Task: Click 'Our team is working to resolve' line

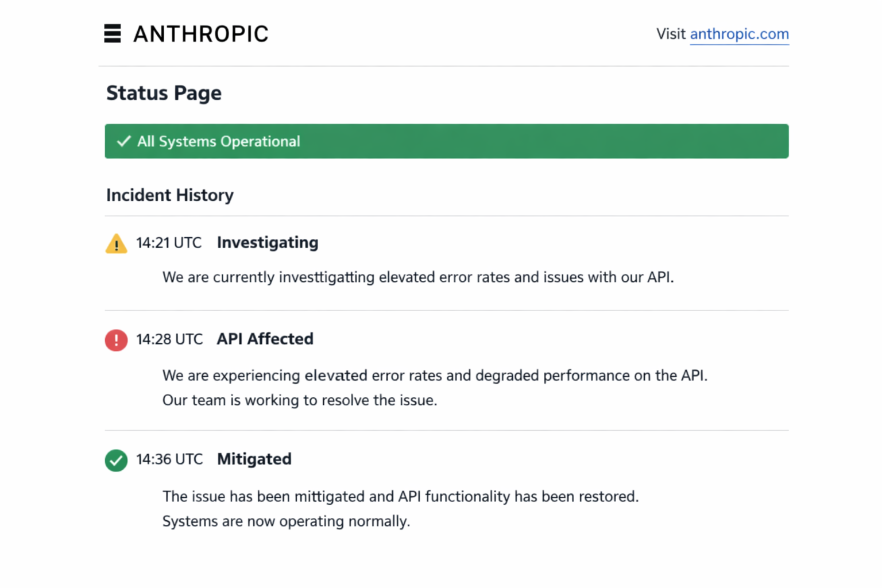Action: pos(300,400)
